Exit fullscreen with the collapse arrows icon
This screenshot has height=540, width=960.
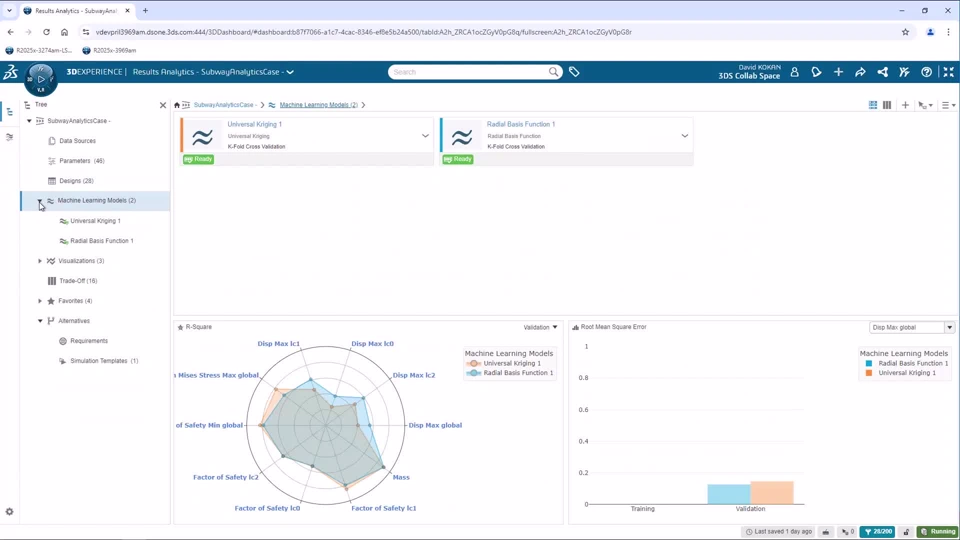coord(948,72)
